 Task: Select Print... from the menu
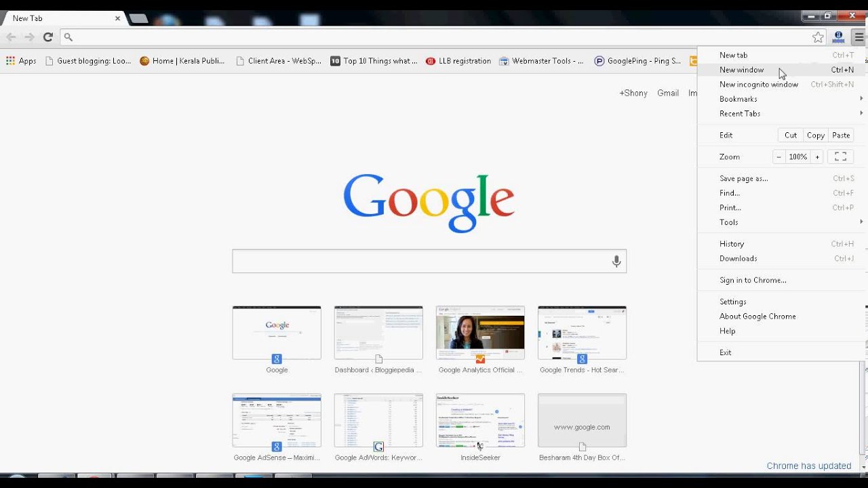(x=781, y=208)
